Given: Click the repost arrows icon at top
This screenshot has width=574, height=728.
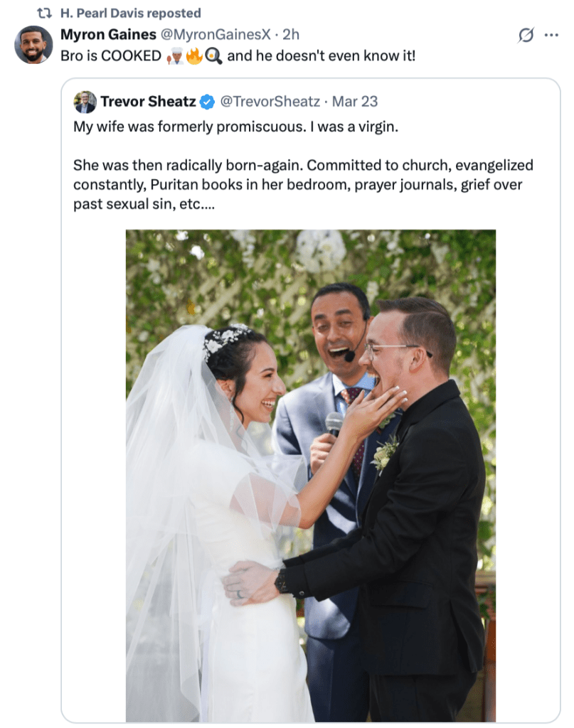Looking at the screenshot, I should pos(44,14).
